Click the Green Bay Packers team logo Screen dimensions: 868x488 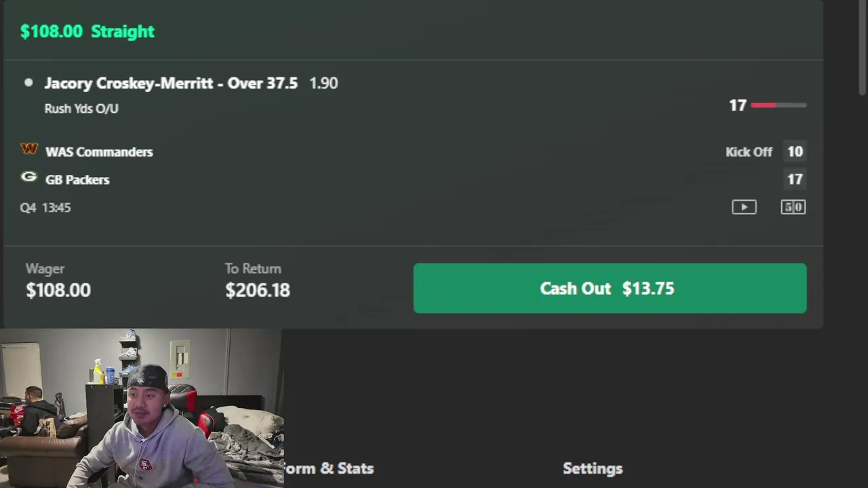(x=28, y=177)
